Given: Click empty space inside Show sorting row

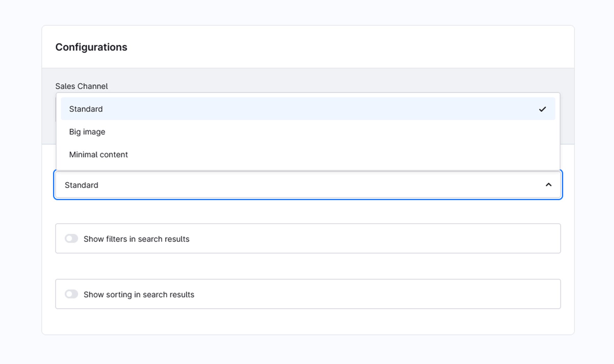Looking at the screenshot, I should pos(379,294).
